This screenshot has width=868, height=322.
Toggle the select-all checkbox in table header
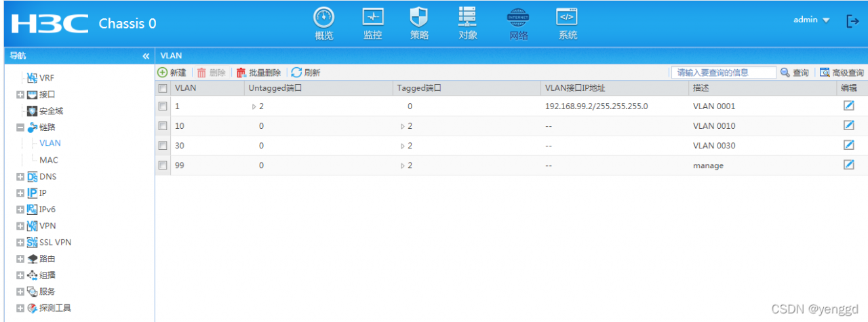(x=162, y=88)
